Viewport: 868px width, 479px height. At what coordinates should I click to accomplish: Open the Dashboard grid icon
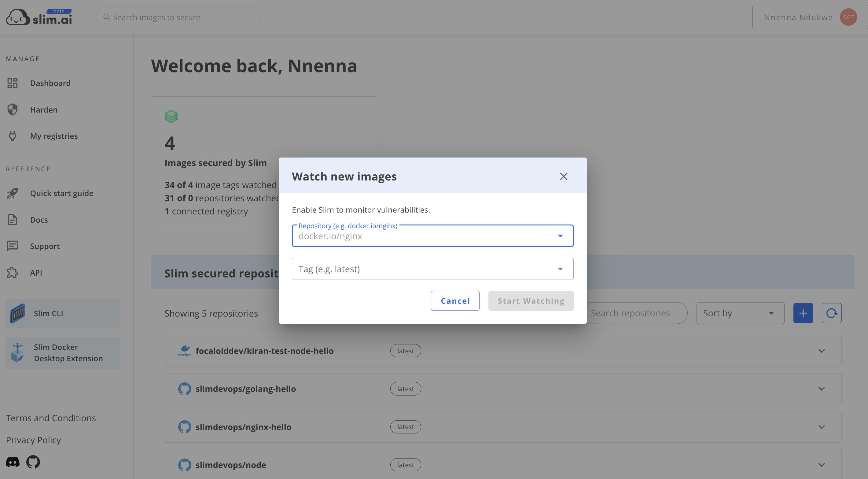coord(13,83)
